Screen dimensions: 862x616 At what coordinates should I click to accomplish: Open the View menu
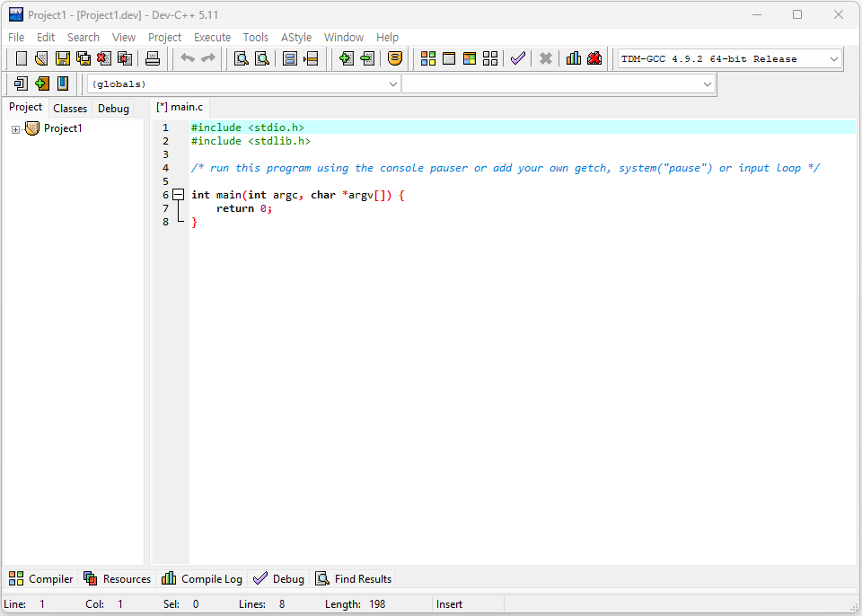click(x=124, y=38)
